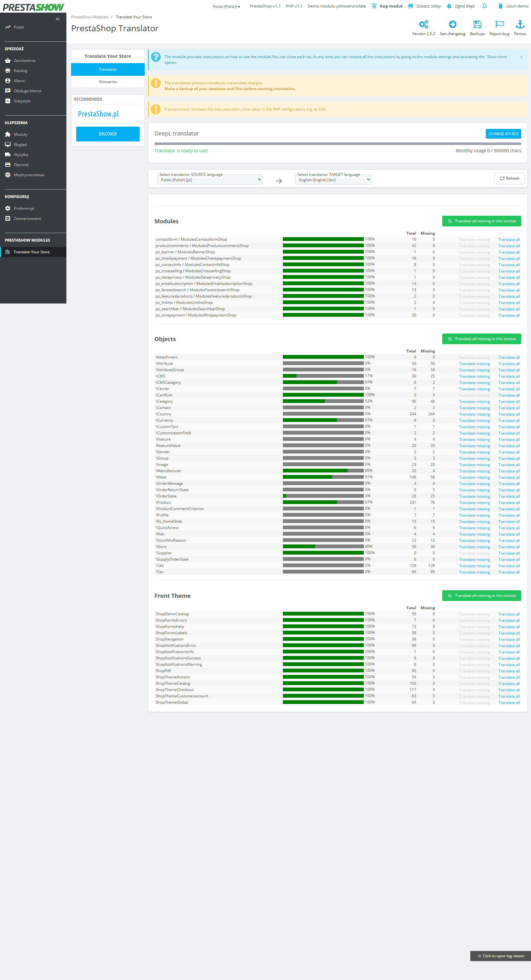Open Pomoc anchor icon
531x980 pixels.
click(x=520, y=25)
